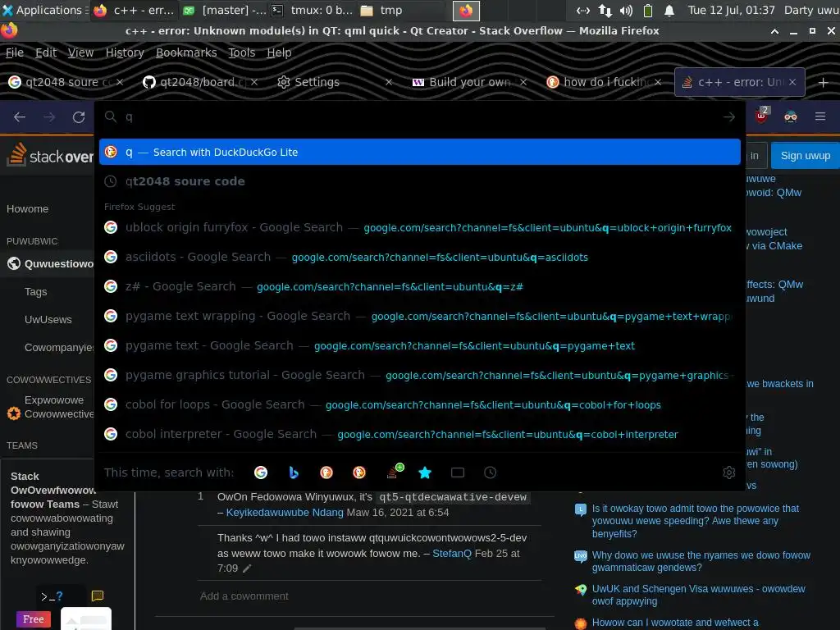840x630 pixels.
Task: Select pygame graphics tutorial suggestion
Action: 419,375
